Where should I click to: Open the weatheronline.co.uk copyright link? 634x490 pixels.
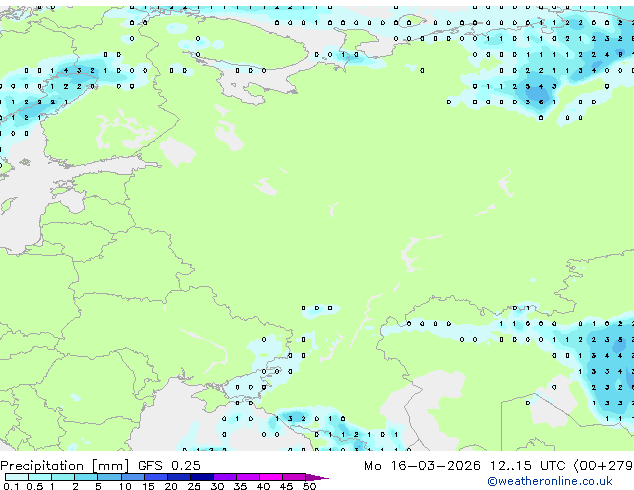coord(550,481)
